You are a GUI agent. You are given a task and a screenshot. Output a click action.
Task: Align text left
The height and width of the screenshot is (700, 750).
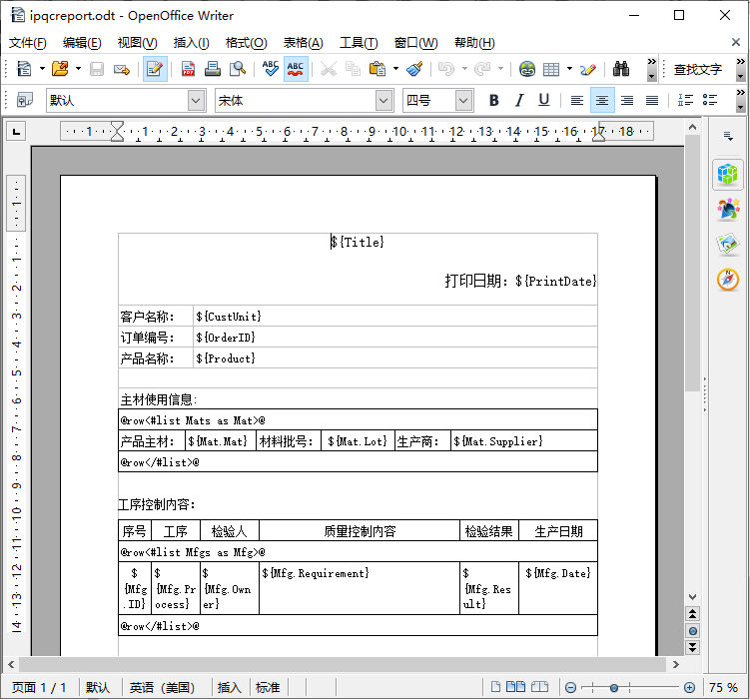[577, 101]
